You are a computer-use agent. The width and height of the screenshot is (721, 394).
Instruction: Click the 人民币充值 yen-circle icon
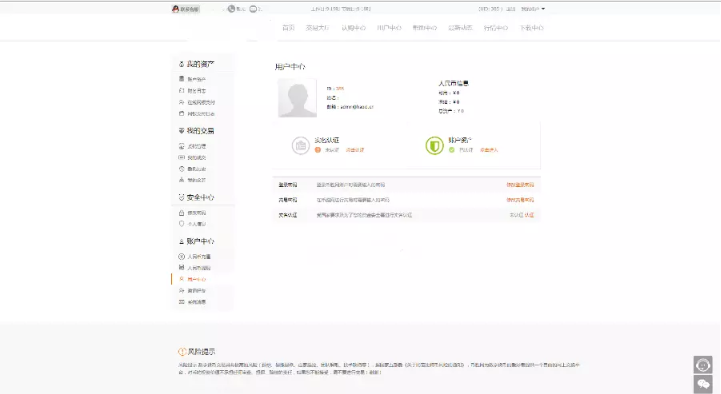[181, 257]
